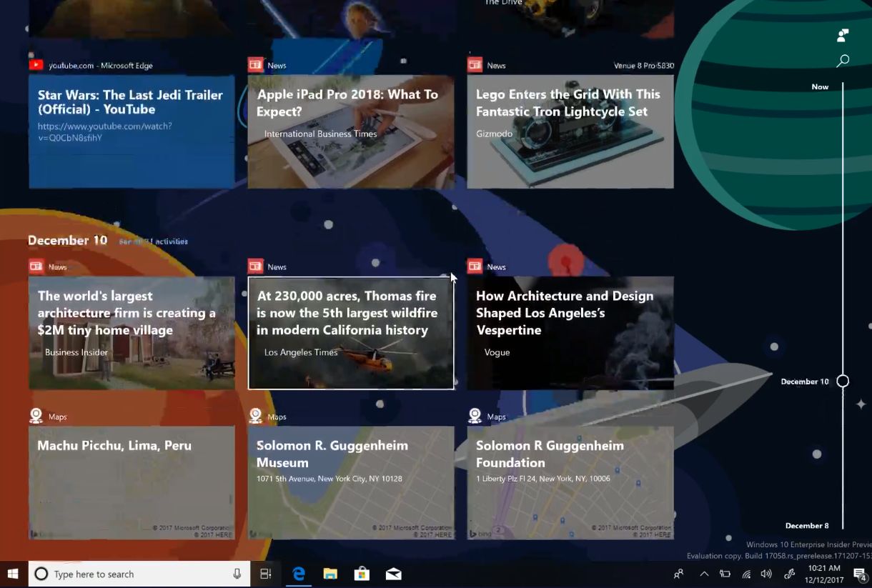The width and height of the screenshot is (872, 588).
Task: Click the Business Insider source label
Action: click(x=76, y=352)
